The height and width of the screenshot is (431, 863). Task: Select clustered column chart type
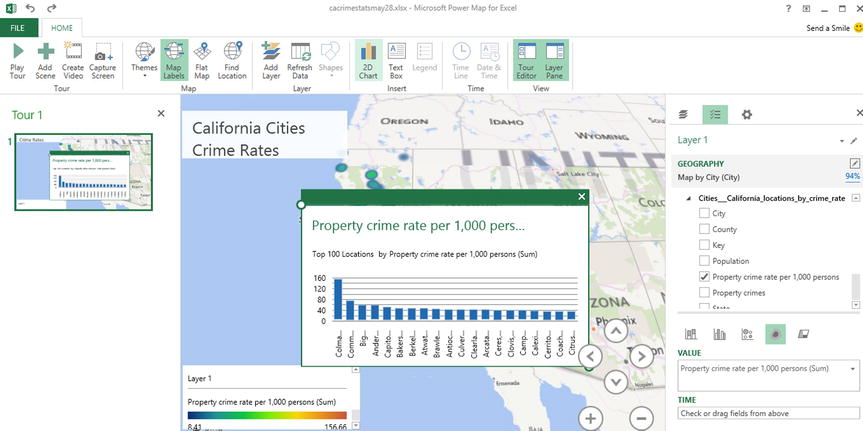(x=719, y=334)
